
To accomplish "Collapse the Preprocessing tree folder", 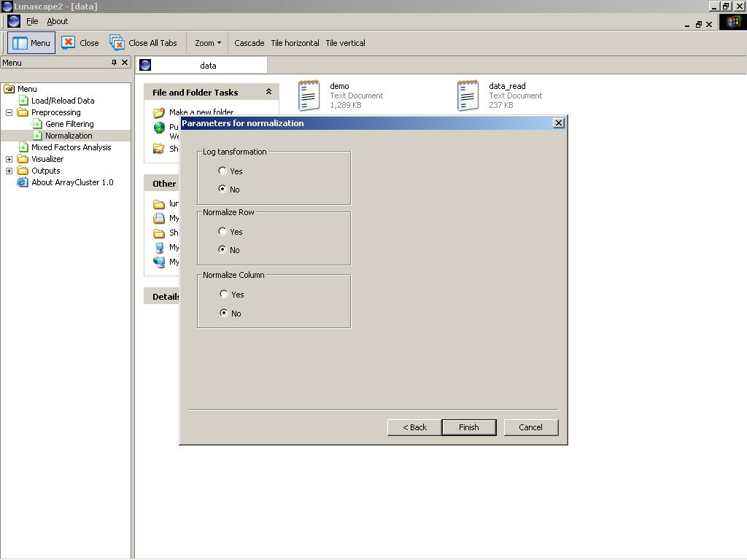I will tap(9, 112).
